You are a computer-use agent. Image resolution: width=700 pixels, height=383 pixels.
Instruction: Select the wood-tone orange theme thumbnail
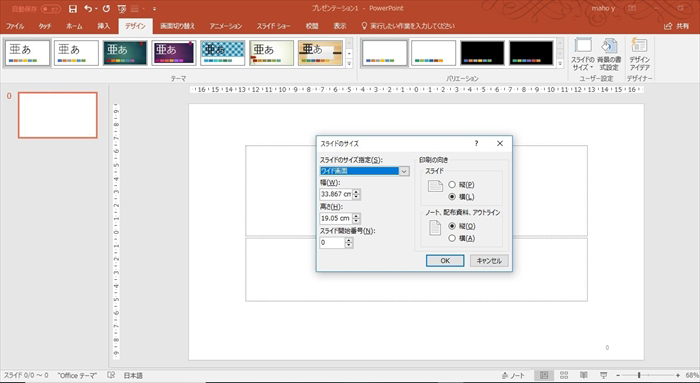[320, 53]
